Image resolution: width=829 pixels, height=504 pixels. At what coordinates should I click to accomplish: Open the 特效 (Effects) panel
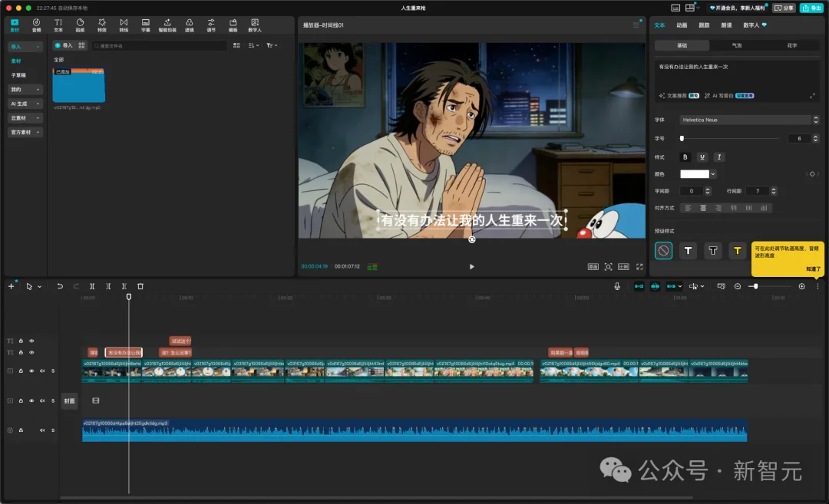[x=102, y=25]
